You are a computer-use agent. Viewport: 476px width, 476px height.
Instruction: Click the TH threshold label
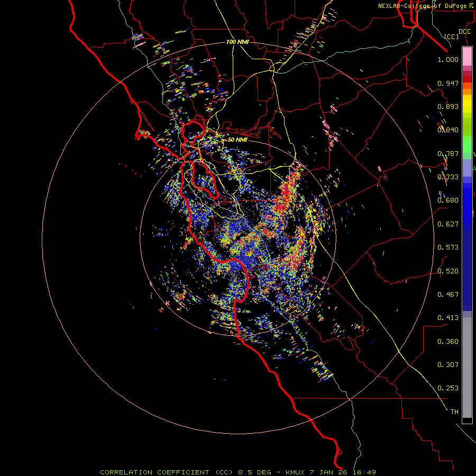(x=454, y=412)
